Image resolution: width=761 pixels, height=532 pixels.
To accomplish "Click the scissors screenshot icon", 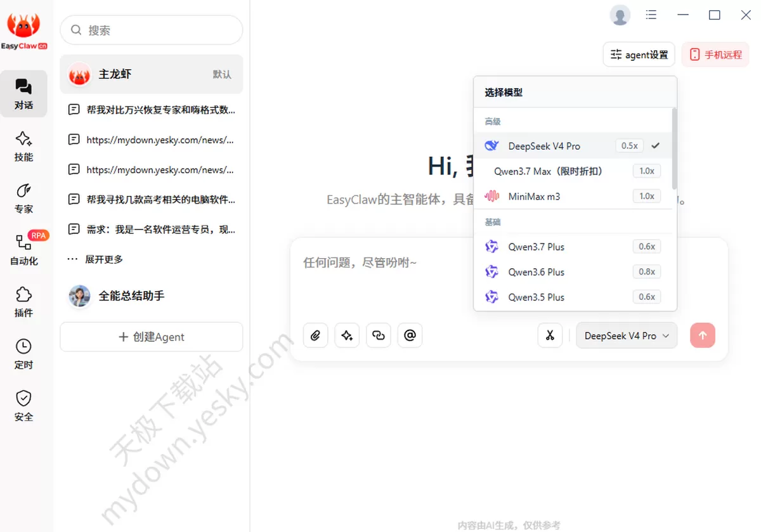I will click(x=550, y=335).
